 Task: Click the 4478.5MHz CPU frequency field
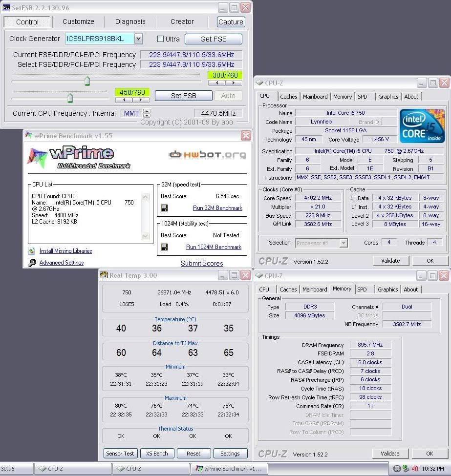218,113
